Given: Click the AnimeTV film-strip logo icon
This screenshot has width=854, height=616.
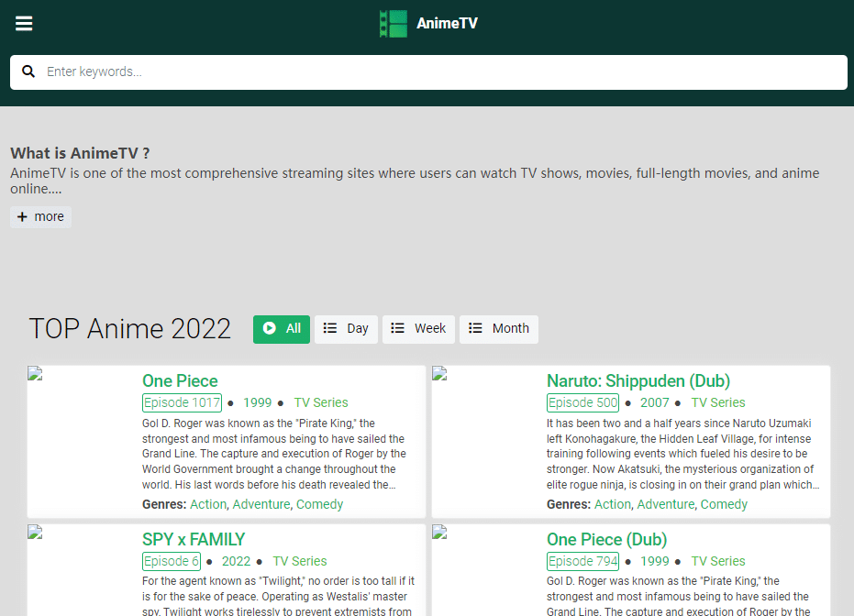Looking at the screenshot, I should tap(394, 24).
